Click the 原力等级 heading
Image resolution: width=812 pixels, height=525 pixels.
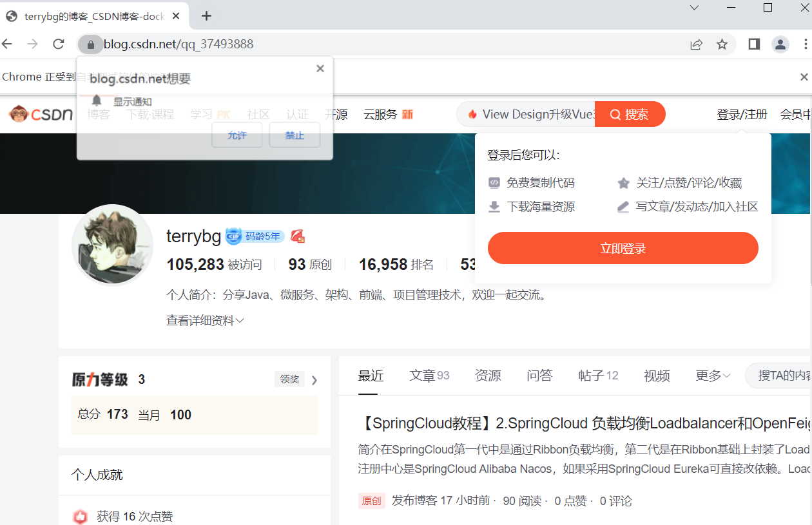pyautogui.click(x=100, y=379)
